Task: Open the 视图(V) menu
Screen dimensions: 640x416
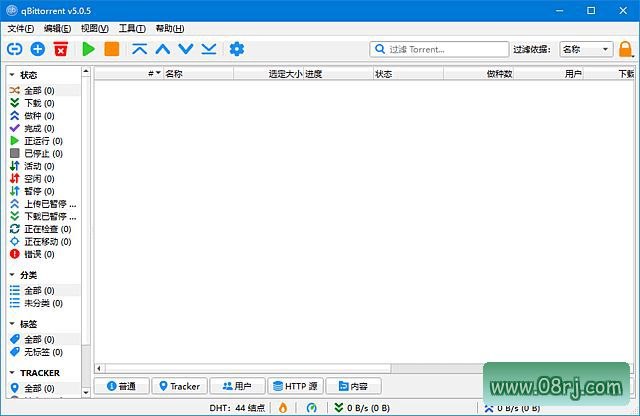Action: (95, 28)
